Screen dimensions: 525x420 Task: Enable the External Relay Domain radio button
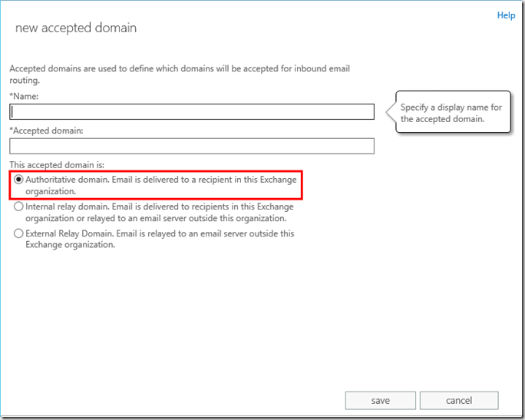18,233
